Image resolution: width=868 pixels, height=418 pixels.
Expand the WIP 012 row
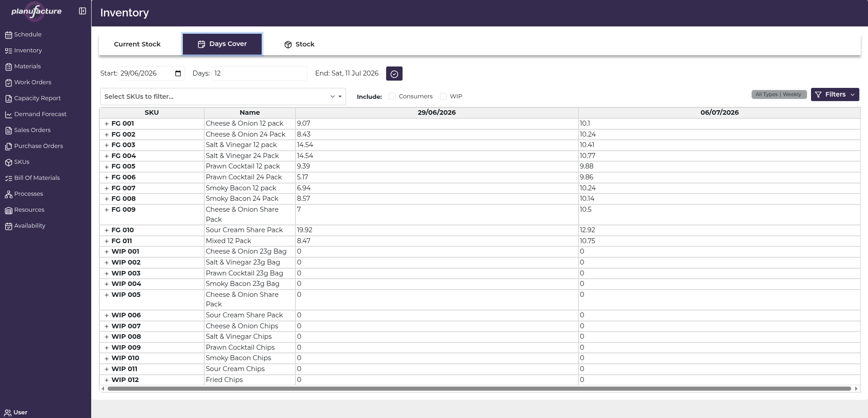[107, 380]
